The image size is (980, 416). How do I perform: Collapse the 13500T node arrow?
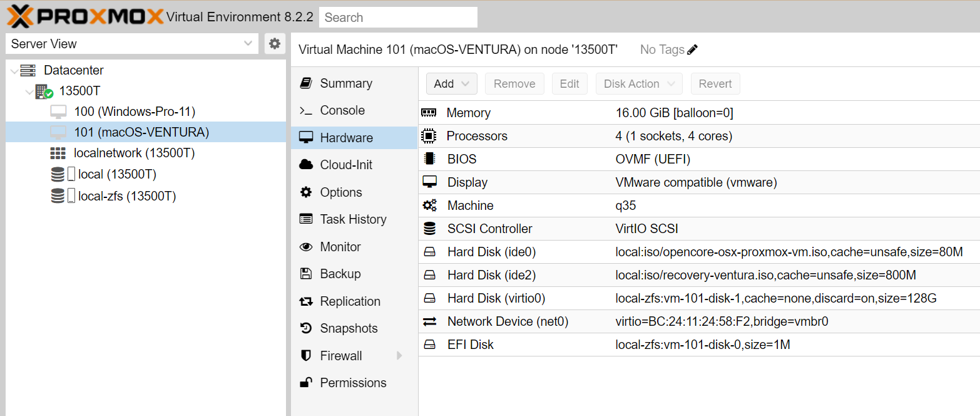coord(29,92)
